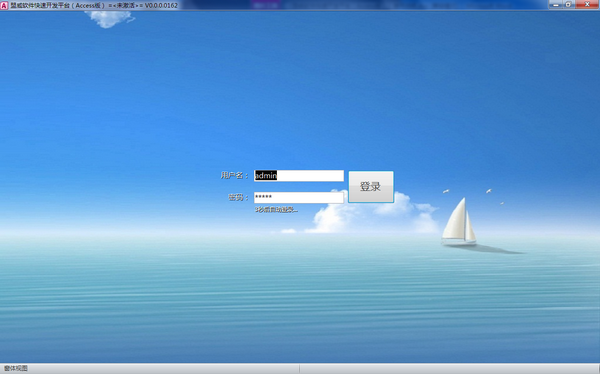Image resolution: width=600 pixels, height=374 pixels.
Task: Click the left seagull above the sailboat
Action: coord(446,191)
